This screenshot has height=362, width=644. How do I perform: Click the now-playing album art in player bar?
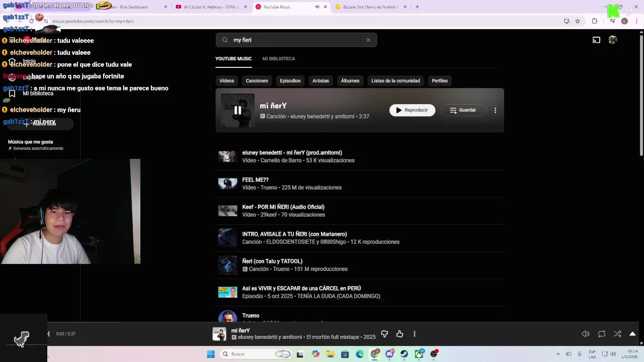point(219,334)
